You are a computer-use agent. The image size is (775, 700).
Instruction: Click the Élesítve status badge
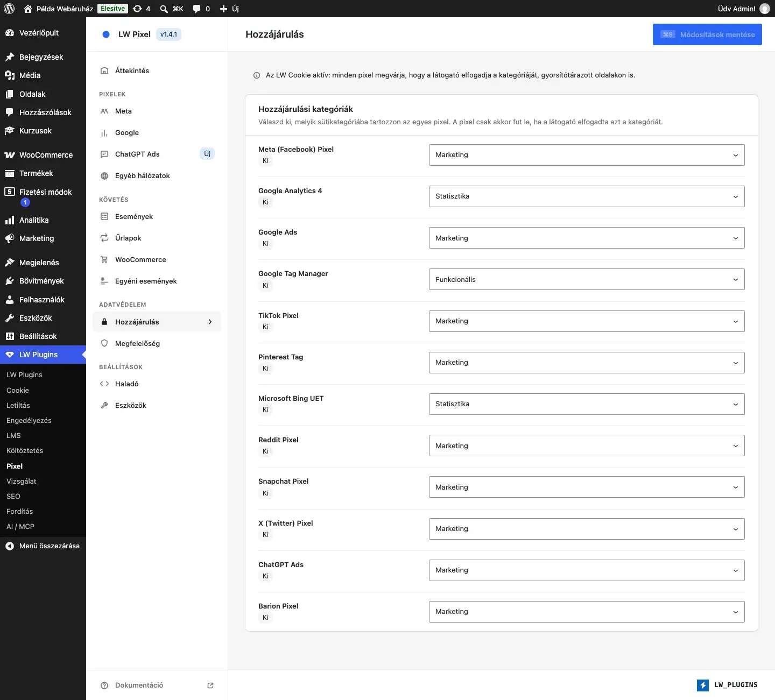tap(113, 9)
